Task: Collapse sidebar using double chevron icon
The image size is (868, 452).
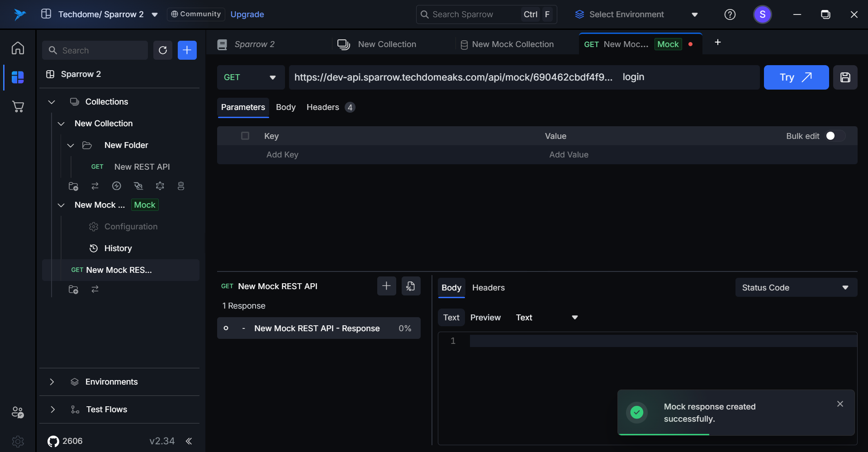Action: coord(189,441)
